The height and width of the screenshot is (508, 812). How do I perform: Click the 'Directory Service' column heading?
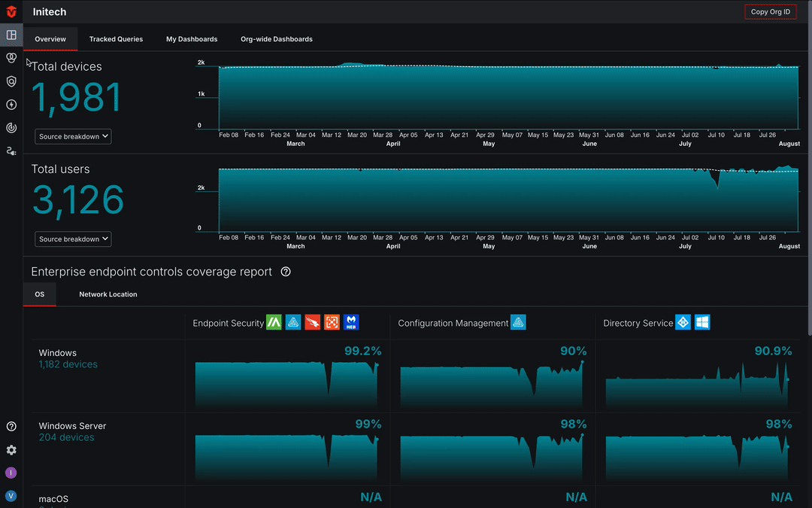pos(638,323)
